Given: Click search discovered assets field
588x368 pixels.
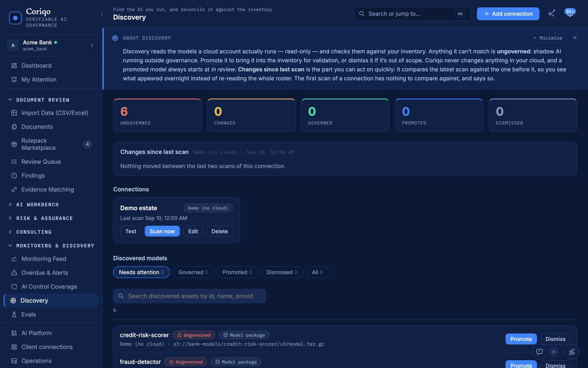Looking at the screenshot, I should 189,296.
